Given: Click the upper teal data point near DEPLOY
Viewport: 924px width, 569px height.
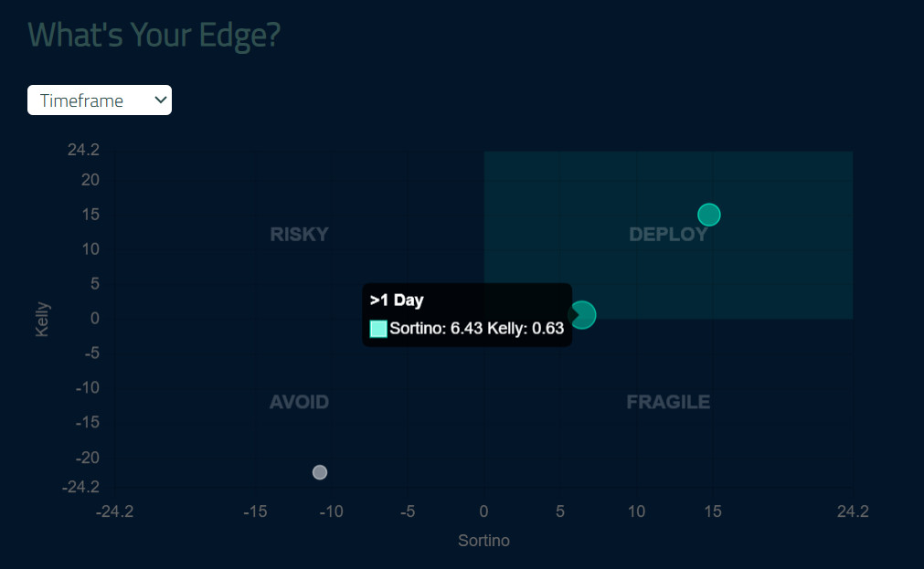Looking at the screenshot, I should coord(709,215).
